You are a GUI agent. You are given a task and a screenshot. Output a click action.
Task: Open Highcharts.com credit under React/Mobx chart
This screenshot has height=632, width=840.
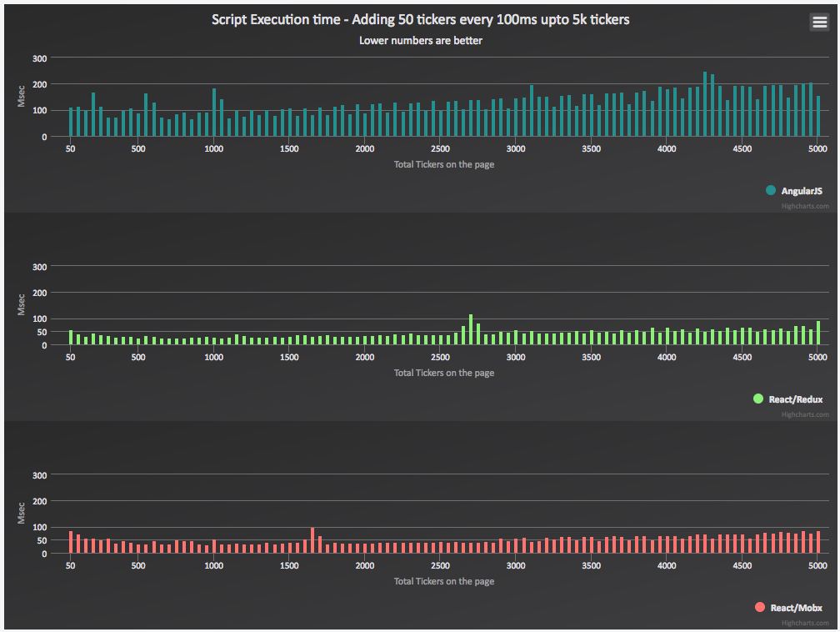805,623
